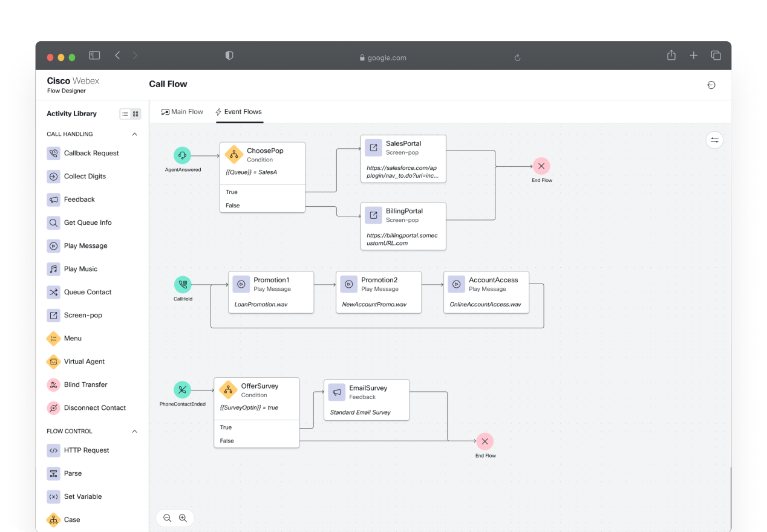Click the AgentAnswered start event node

182,155
